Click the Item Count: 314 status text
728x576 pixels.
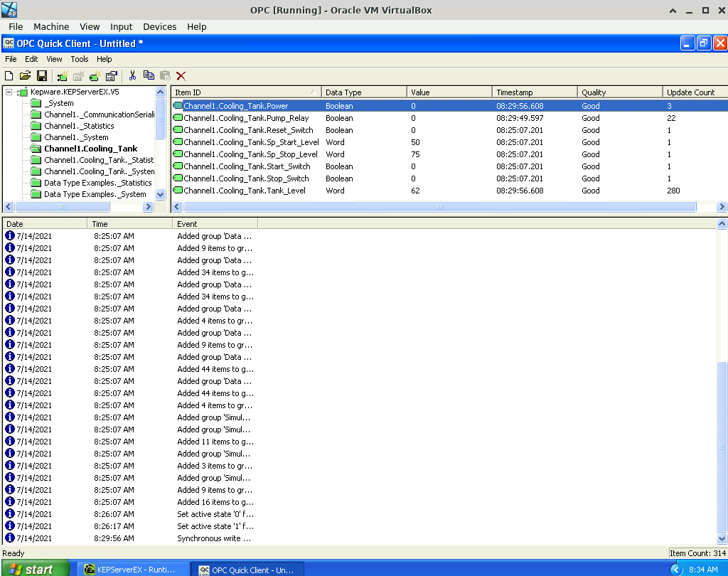tap(697, 553)
